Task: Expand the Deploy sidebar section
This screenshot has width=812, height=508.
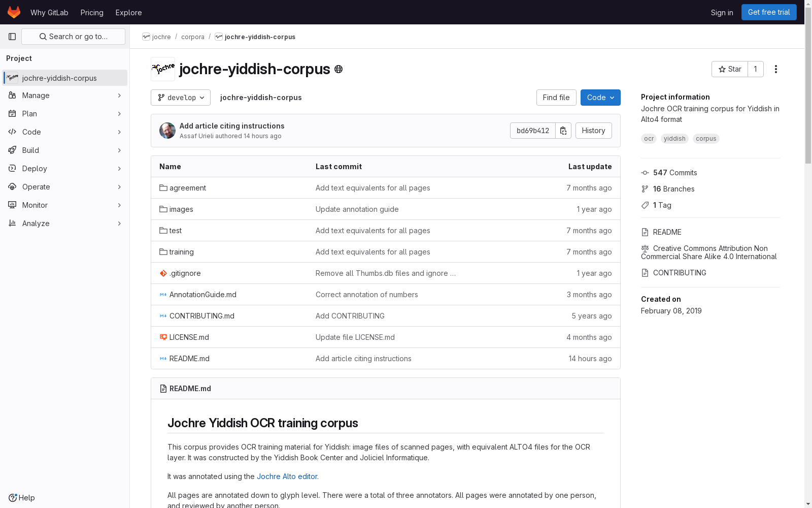Action: (x=64, y=169)
